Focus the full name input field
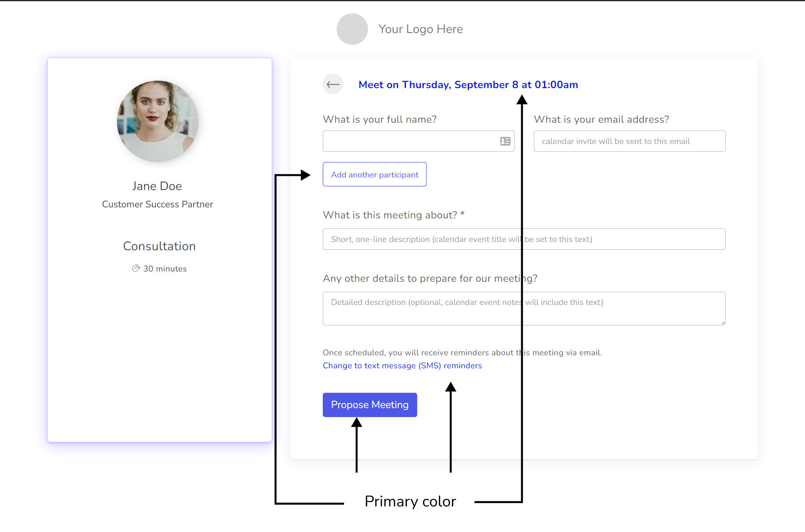 point(409,141)
